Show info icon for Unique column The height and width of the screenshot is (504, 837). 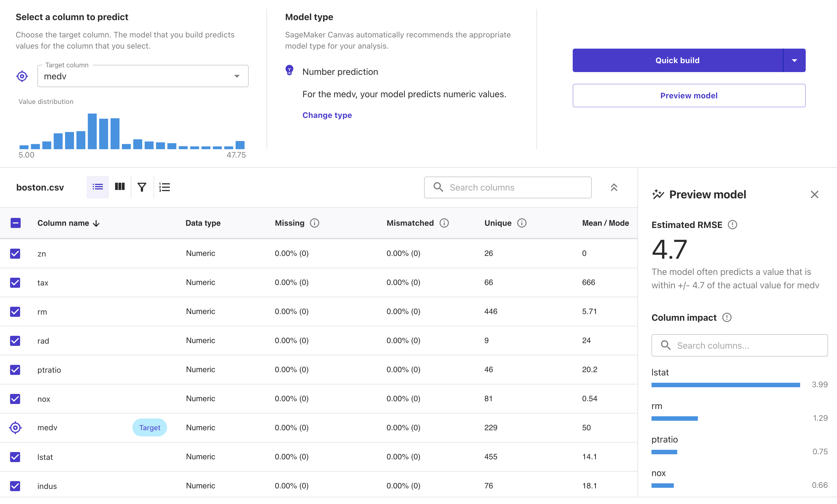click(522, 223)
